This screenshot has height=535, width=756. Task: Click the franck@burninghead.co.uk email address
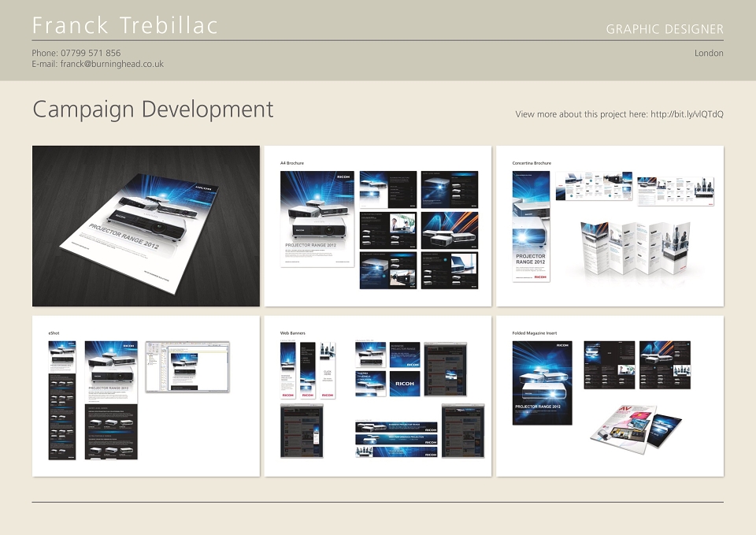[x=112, y=64]
